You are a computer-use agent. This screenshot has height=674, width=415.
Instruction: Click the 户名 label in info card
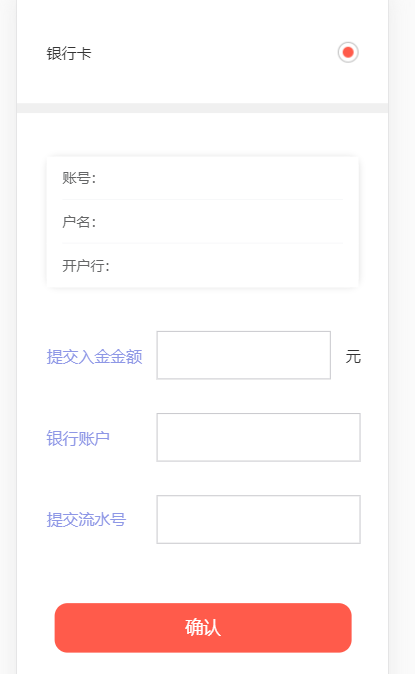(x=79, y=222)
